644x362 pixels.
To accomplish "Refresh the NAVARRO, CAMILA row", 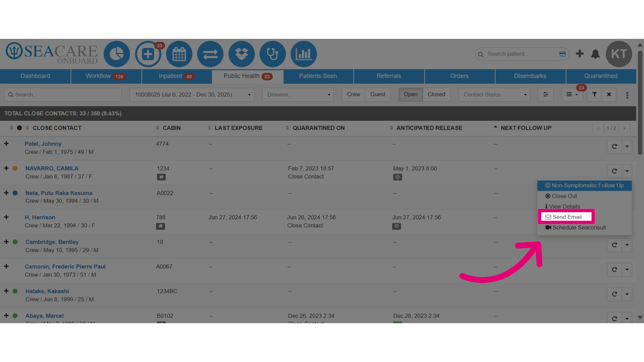I will 614,171.
